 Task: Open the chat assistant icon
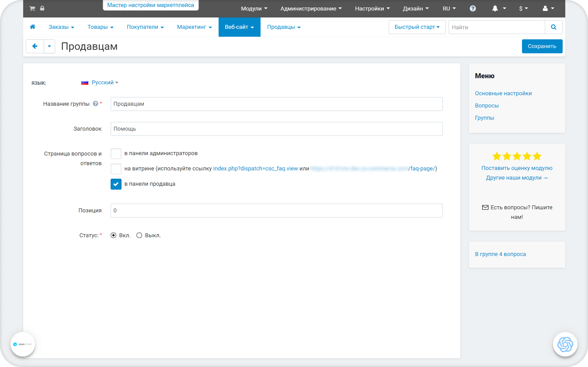click(565, 344)
